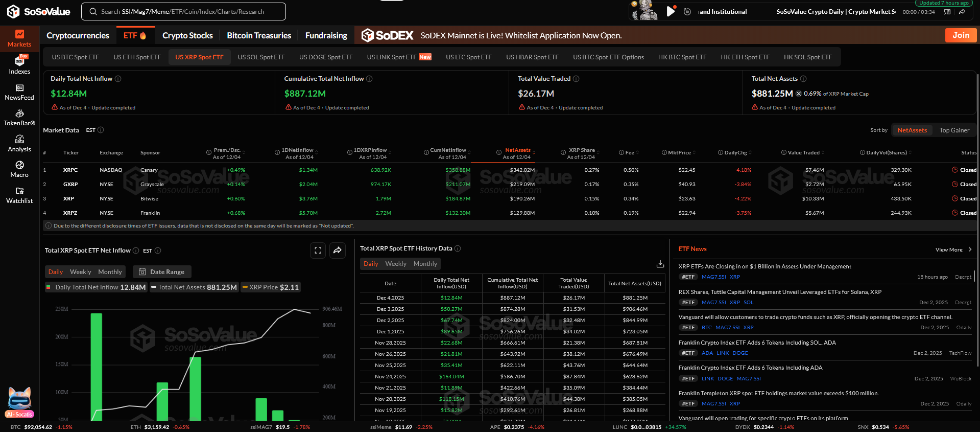The width and height of the screenshot is (980, 432).
Task: Share the Crypto Daily audio
Action: click(962, 12)
